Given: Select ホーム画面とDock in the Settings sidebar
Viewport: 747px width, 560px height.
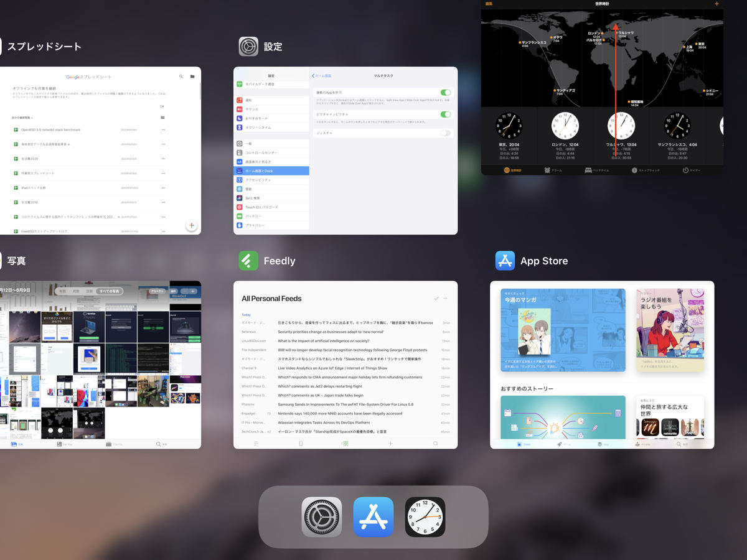Looking at the screenshot, I should click(x=271, y=170).
